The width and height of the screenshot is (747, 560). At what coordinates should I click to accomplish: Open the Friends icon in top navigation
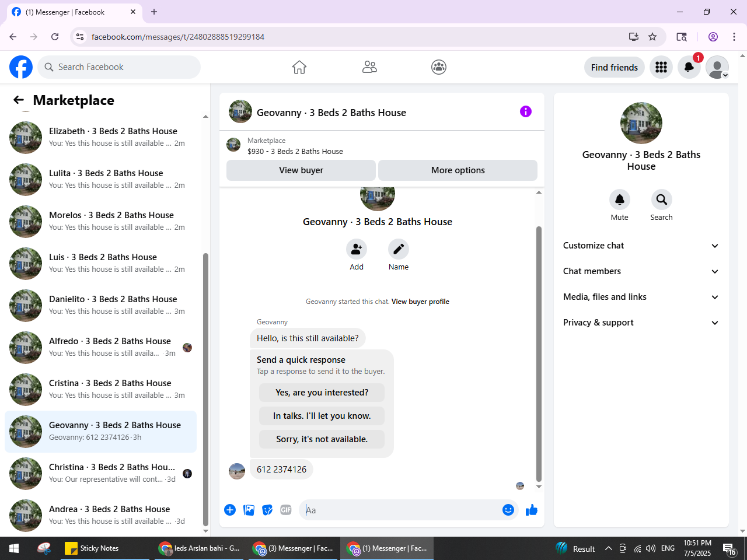369,67
